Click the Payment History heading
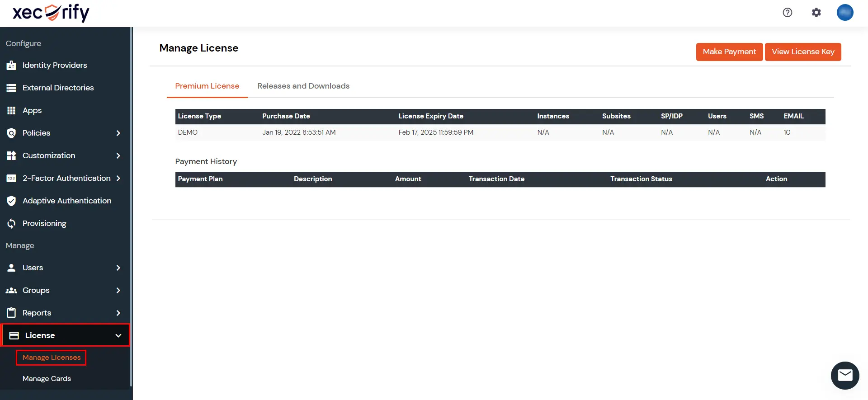 [x=206, y=161]
